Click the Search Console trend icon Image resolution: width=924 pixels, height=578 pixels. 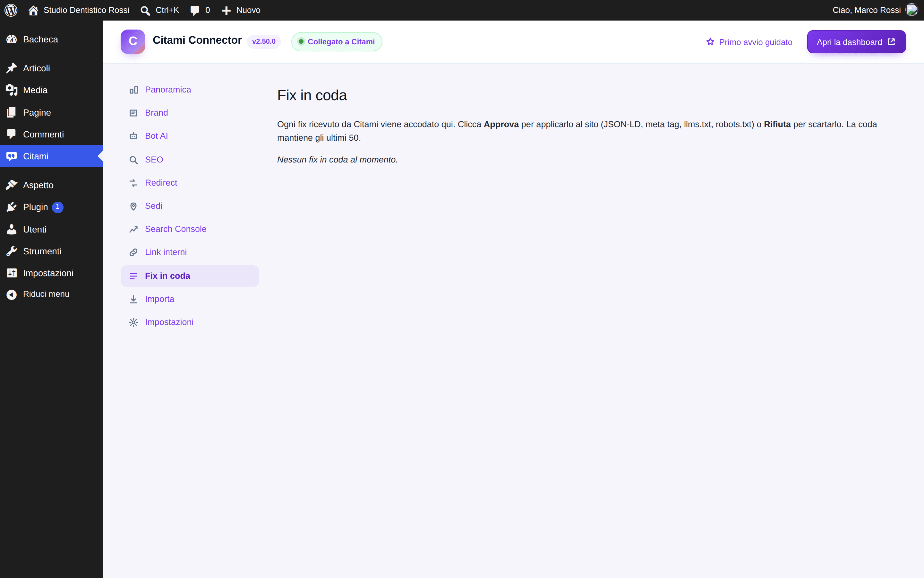pos(133,229)
